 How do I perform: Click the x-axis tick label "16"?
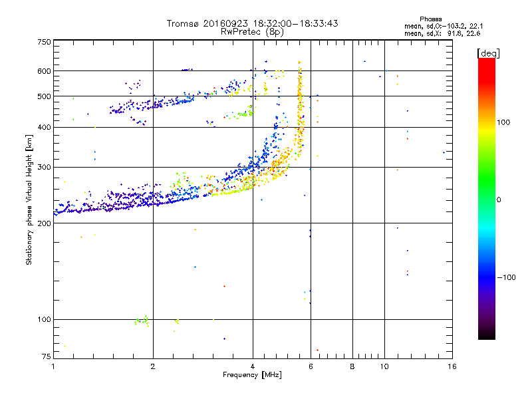(x=452, y=366)
